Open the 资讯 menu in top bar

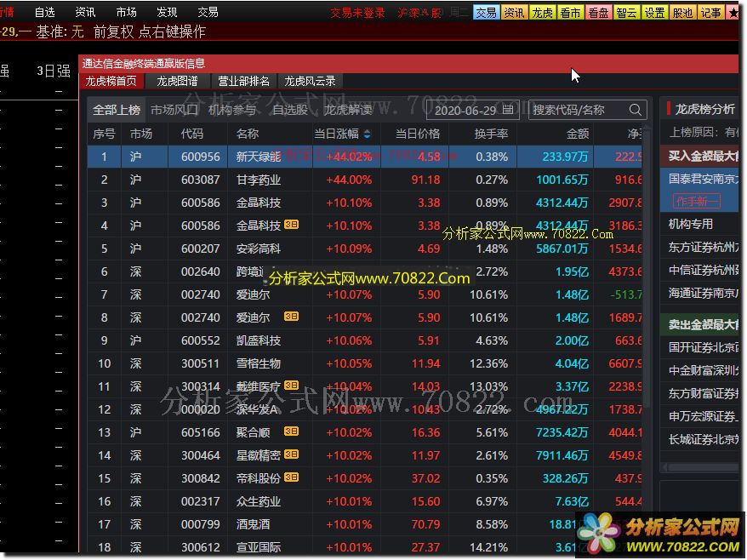85,12
